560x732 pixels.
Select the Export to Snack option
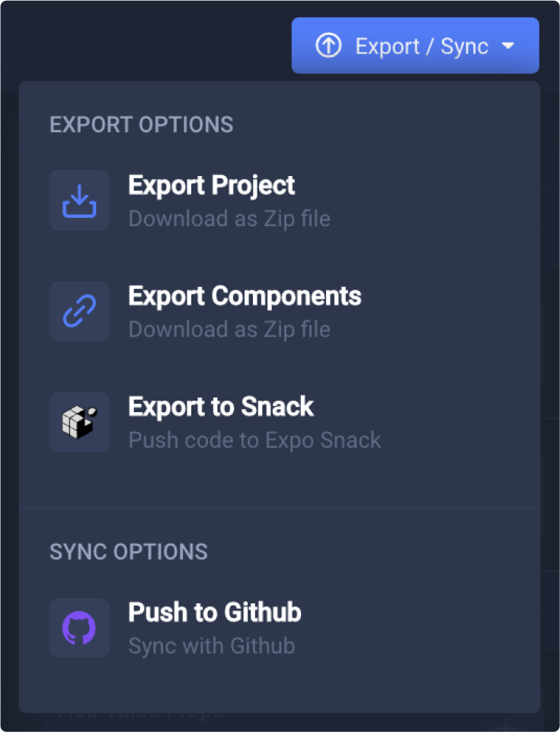tap(221, 407)
